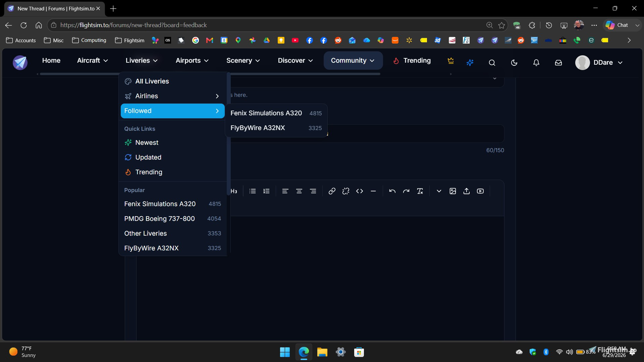
Task: Open PMDG Boeing 737-800 liveries
Action: click(x=172, y=219)
